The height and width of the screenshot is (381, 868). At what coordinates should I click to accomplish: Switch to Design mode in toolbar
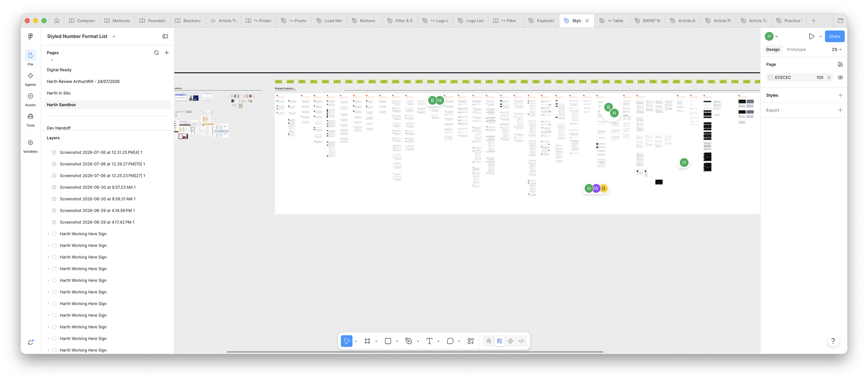click(500, 341)
